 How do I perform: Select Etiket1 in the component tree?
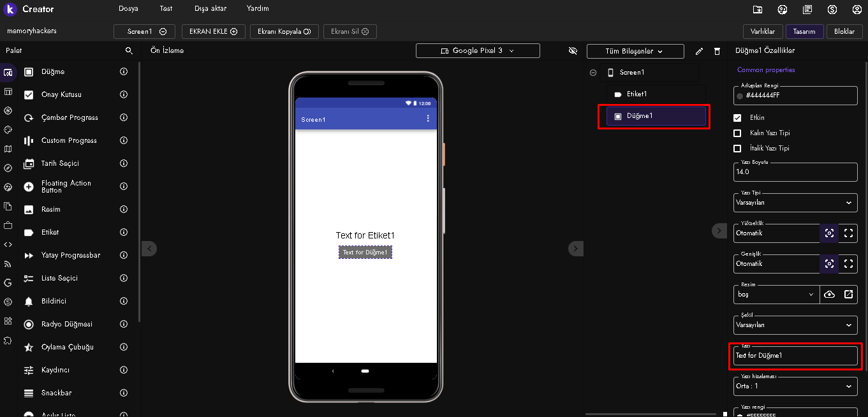(x=656, y=94)
